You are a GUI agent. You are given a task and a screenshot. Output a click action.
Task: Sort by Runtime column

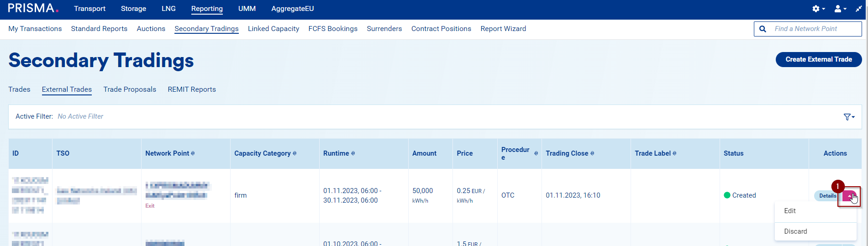(x=353, y=153)
